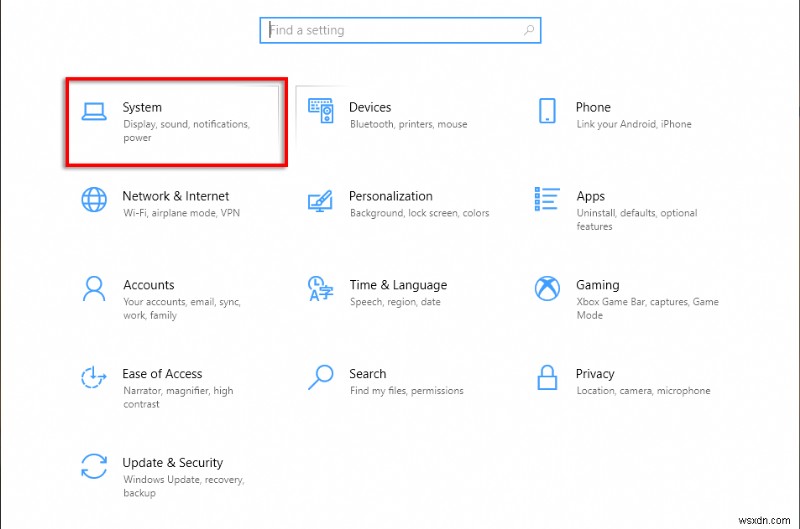The height and width of the screenshot is (529, 800).
Task: Click 'Speech, region, date' description
Action: (x=395, y=302)
